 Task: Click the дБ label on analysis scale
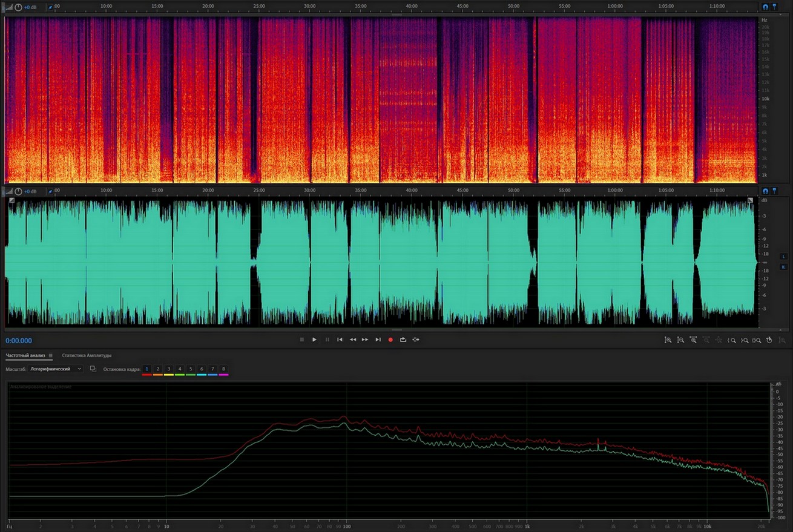pyautogui.click(x=778, y=385)
